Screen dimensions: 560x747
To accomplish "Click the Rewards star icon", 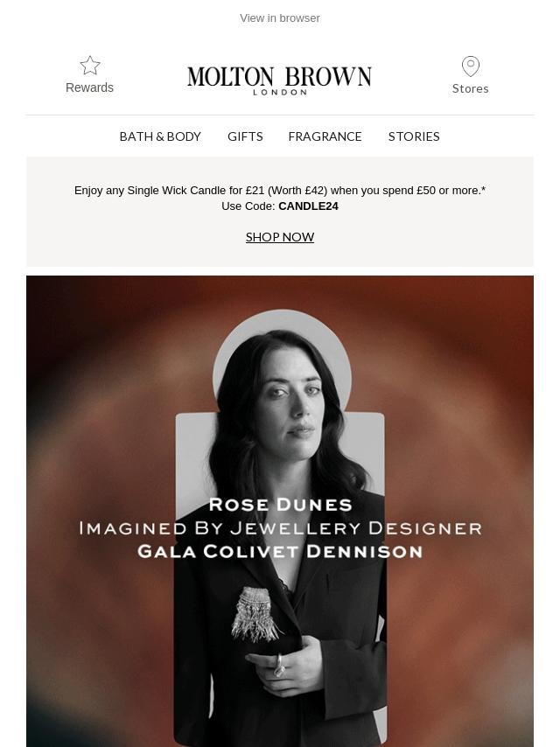I will point(89,66).
